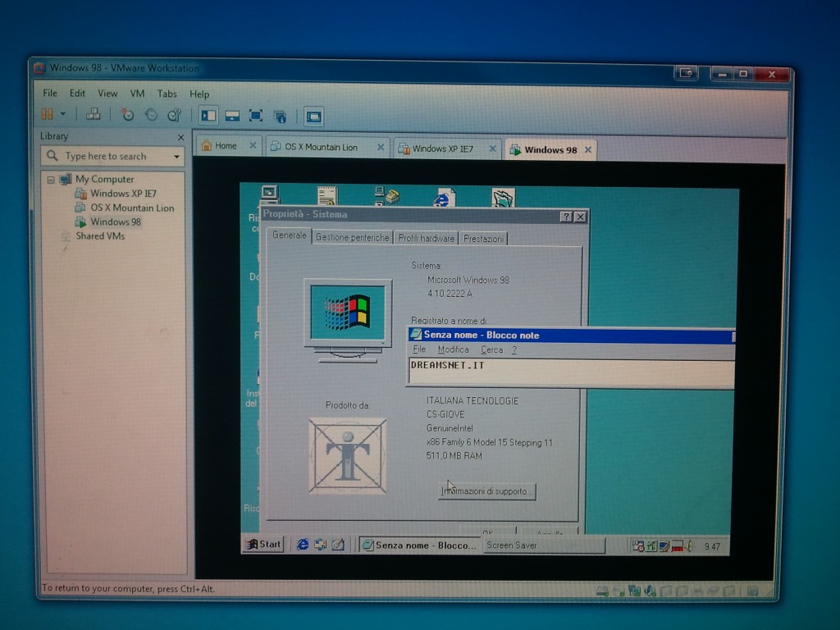The height and width of the screenshot is (630, 840).
Task: Close the Home tab
Action: (x=253, y=145)
